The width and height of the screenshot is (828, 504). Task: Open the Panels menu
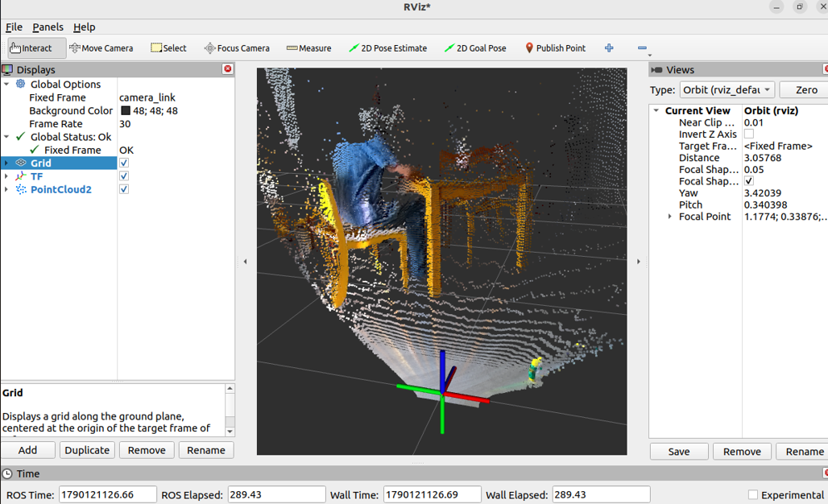(x=48, y=27)
